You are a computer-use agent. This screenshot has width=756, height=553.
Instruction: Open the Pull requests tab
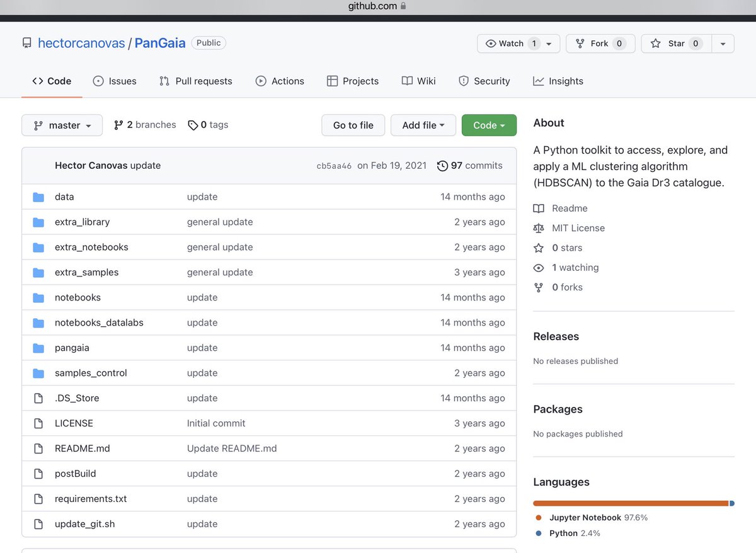(196, 81)
